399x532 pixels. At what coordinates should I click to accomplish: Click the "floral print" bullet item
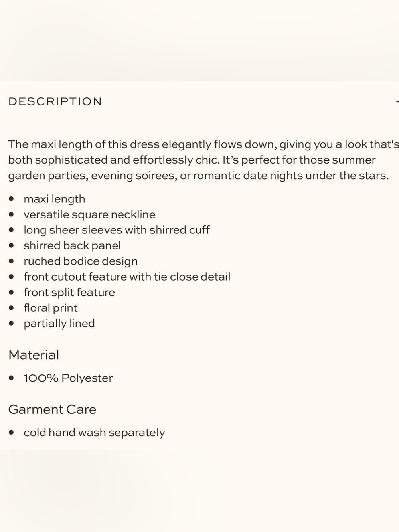(51, 308)
